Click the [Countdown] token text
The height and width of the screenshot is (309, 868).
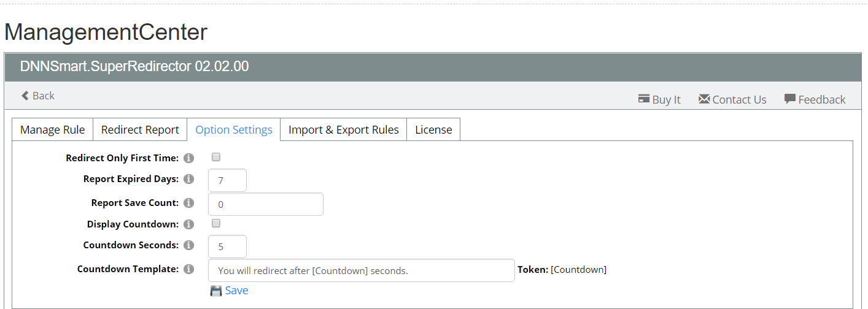[578, 270]
